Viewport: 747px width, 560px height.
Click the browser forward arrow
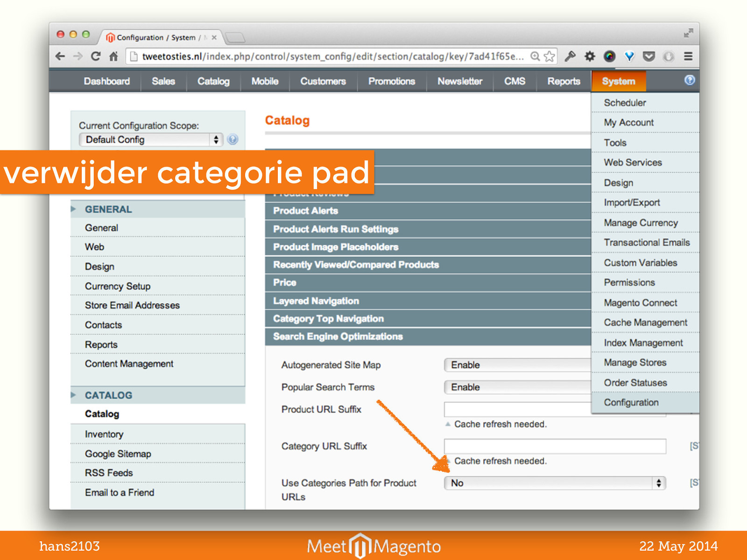pyautogui.click(x=78, y=56)
